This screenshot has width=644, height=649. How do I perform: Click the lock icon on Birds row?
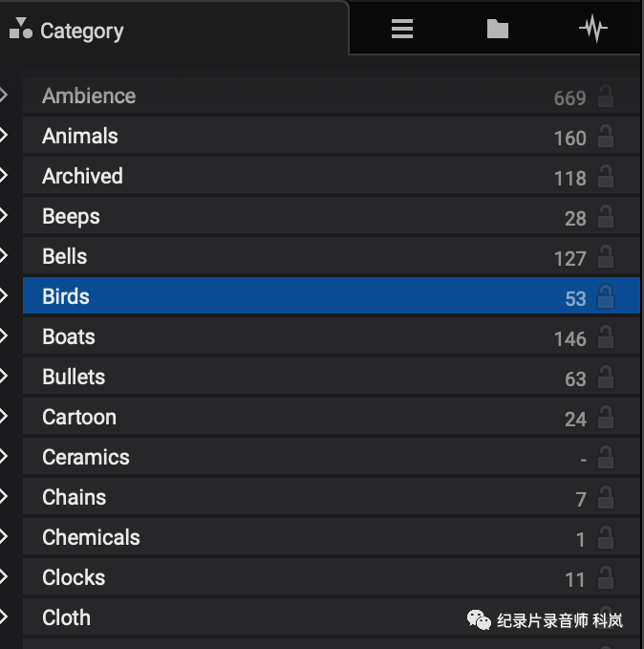[x=606, y=296]
